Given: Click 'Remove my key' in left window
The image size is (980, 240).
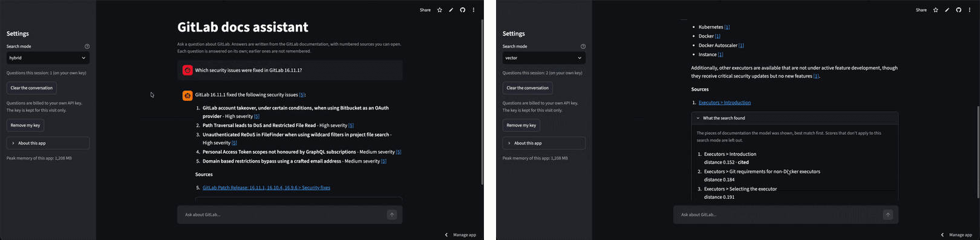Looking at the screenshot, I should tap(25, 125).
